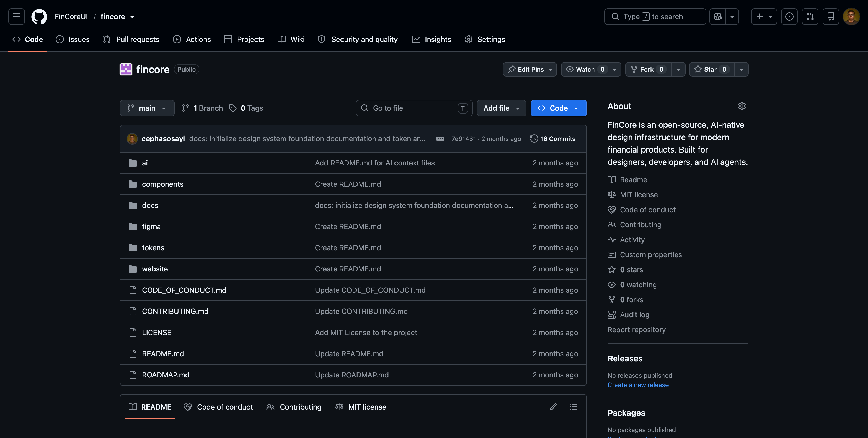Open Star lists dropdown arrow
This screenshot has height=438, width=868.
click(741, 69)
